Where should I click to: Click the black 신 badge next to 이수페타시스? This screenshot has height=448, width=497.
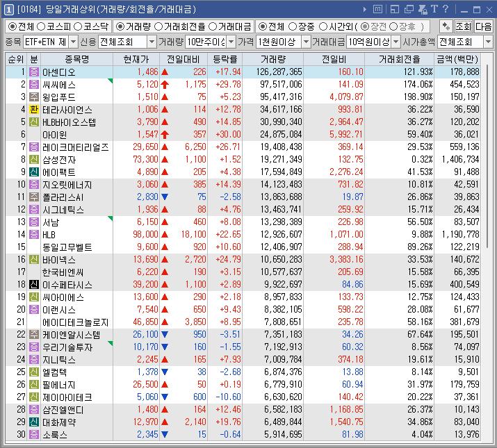34,285
